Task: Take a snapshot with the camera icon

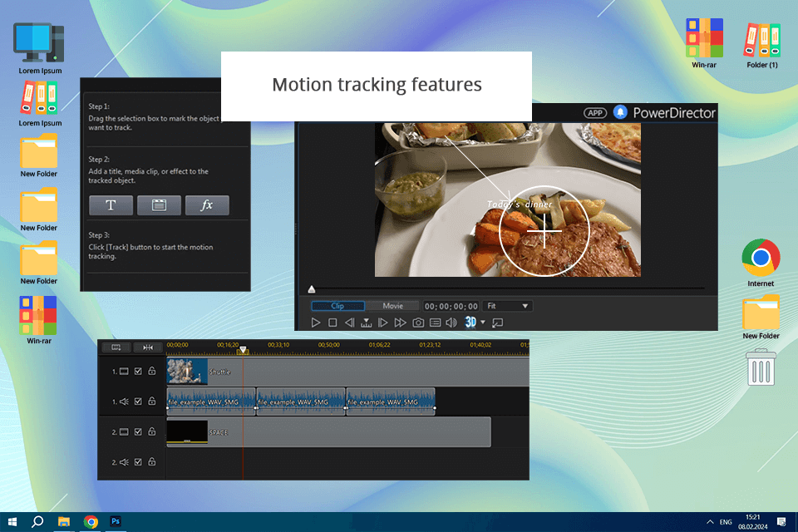Action: 419,323
